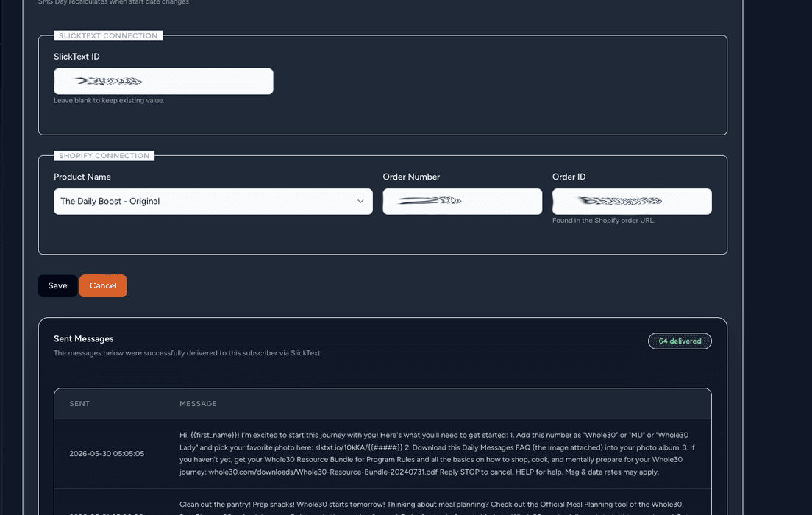Click "Found in the Shopify order URL." hint

(603, 221)
